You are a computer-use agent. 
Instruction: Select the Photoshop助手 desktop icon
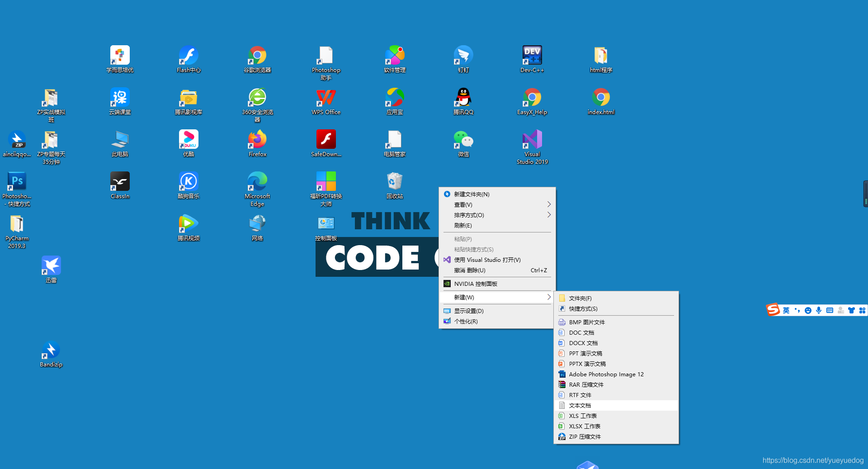[326, 63]
